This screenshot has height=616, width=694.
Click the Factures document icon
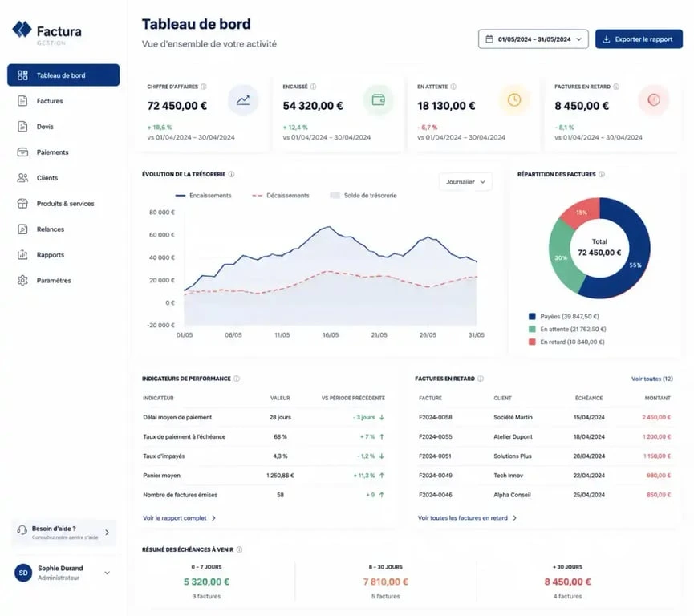coord(22,101)
